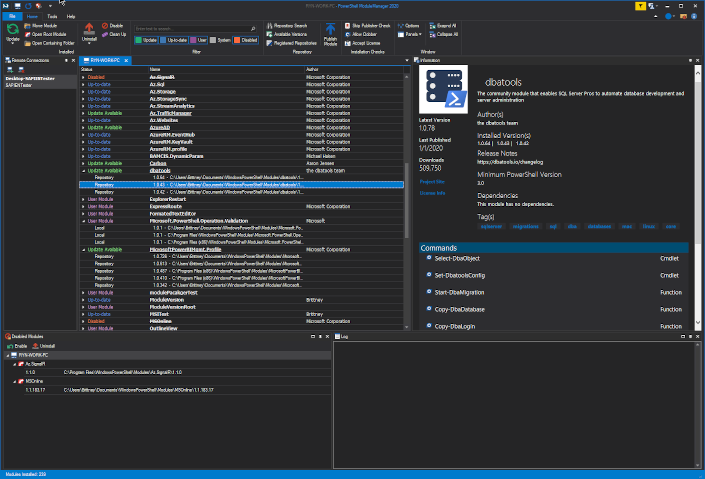This screenshot has height=479, width=705.
Task: Click the computer icon in quick access toolbar
Action: 17,6
